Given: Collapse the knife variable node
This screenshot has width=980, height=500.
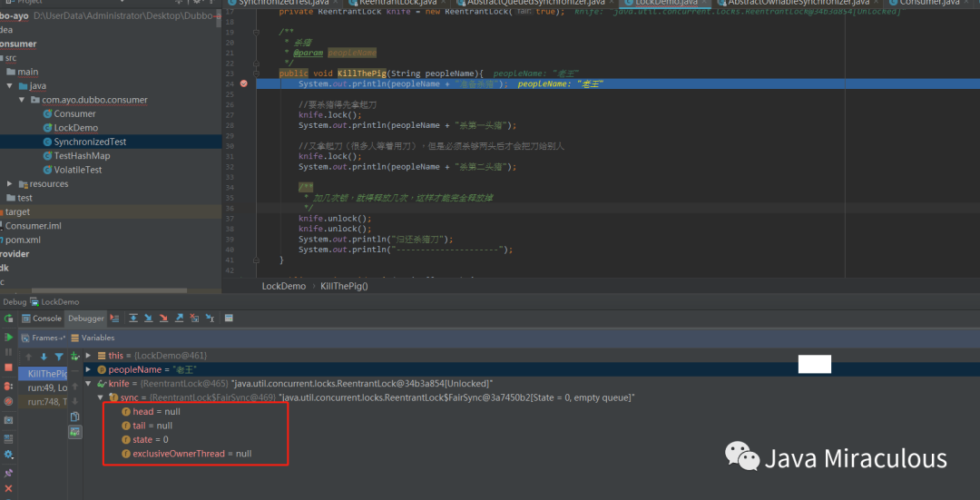Looking at the screenshot, I should 88,383.
